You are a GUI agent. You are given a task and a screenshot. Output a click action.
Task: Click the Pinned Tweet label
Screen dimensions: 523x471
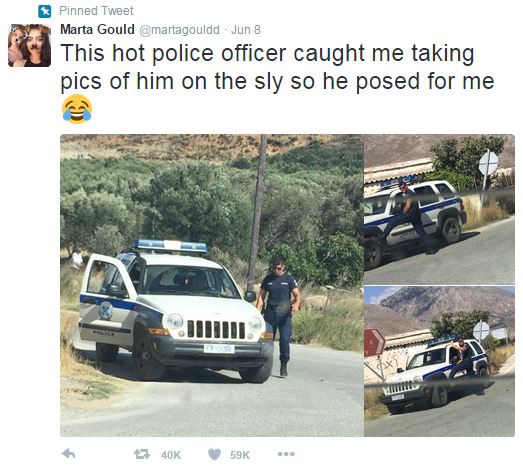pos(96,11)
